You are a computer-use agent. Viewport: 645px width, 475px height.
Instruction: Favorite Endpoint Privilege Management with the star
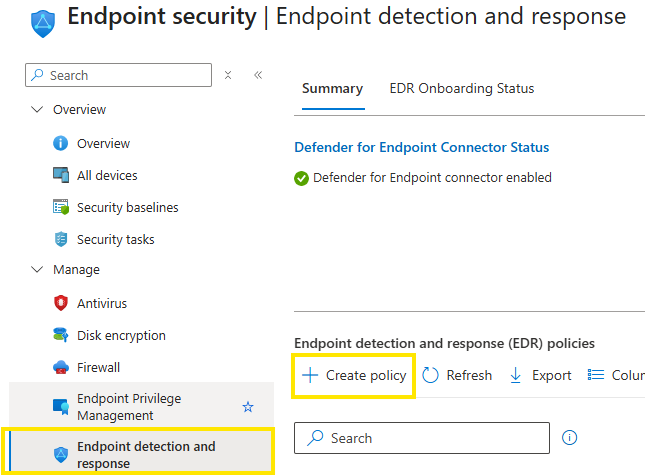click(x=248, y=407)
